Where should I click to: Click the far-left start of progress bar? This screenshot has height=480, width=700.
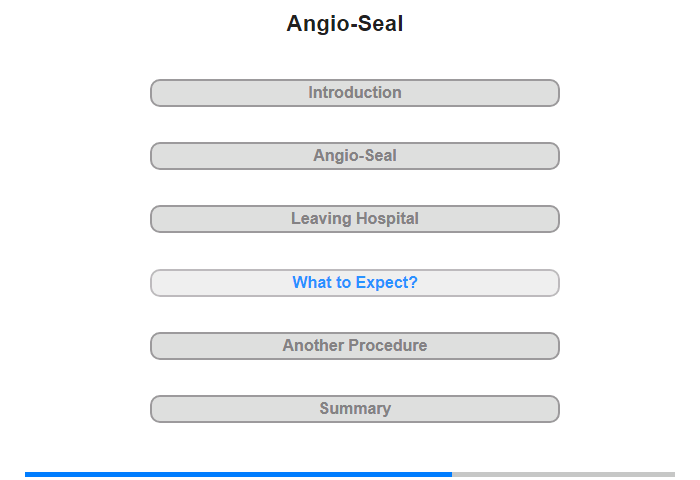pos(27,474)
